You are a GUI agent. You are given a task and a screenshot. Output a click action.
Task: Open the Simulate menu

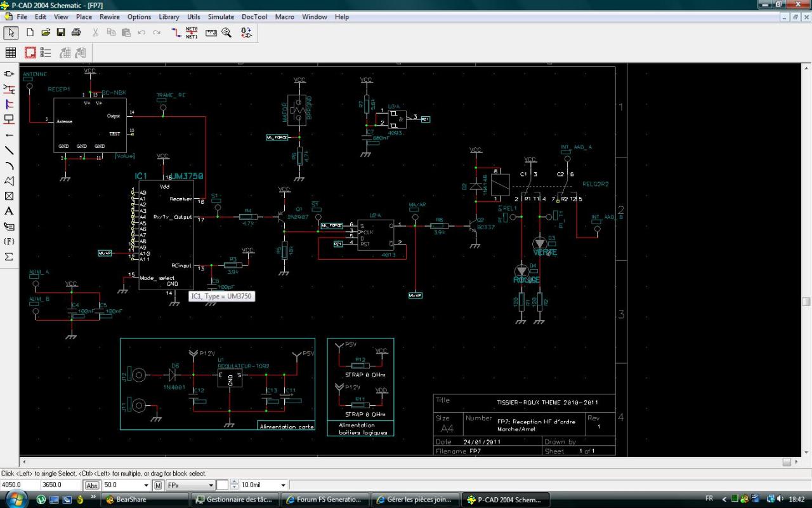click(x=221, y=17)
